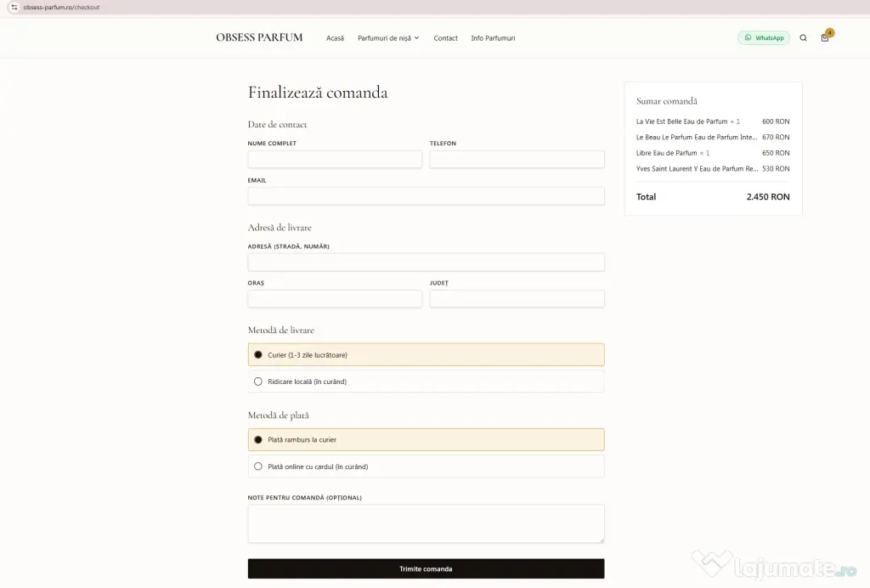Viewport: 870px width, 588px height.
Task: Focus the Județ input field
Action: pos(517,298)
